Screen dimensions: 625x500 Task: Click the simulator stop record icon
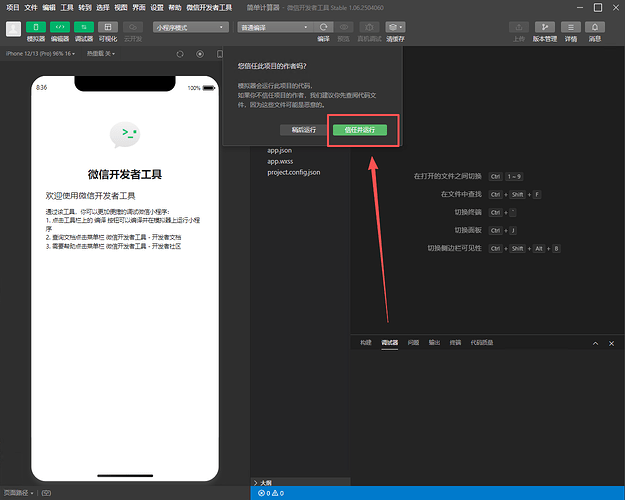click(200, 53)
